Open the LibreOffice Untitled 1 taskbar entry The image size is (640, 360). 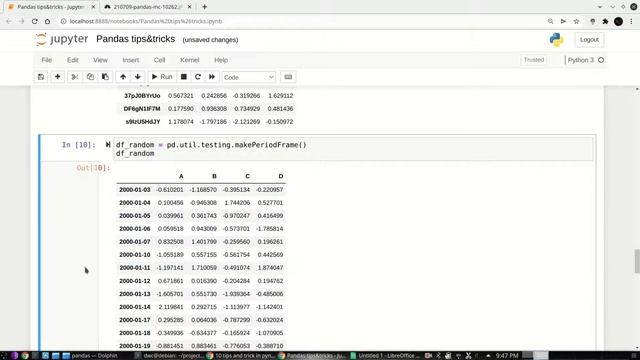pyautogui.click(x=385, y=356)
